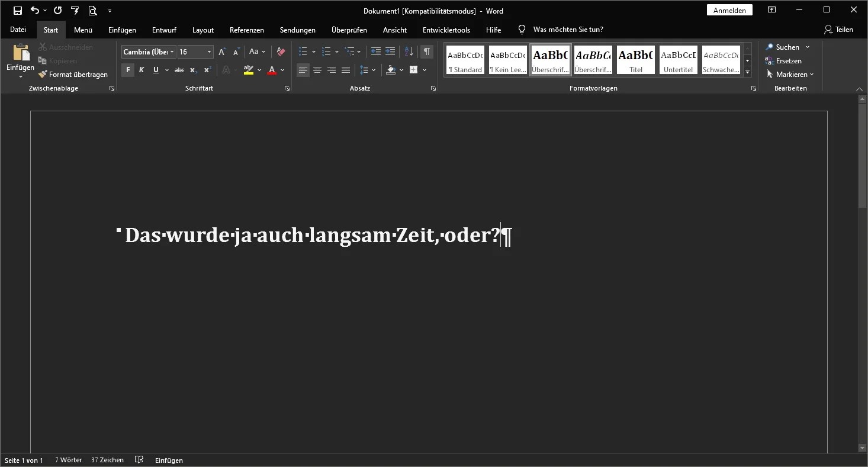Open the Überprüfen ribbon tab

point(348,30)
